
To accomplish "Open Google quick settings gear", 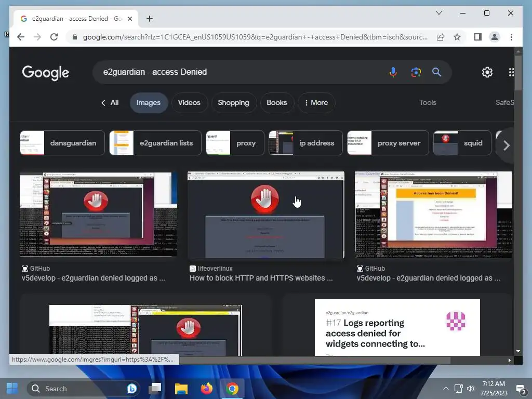I will [x=487, y=72].
